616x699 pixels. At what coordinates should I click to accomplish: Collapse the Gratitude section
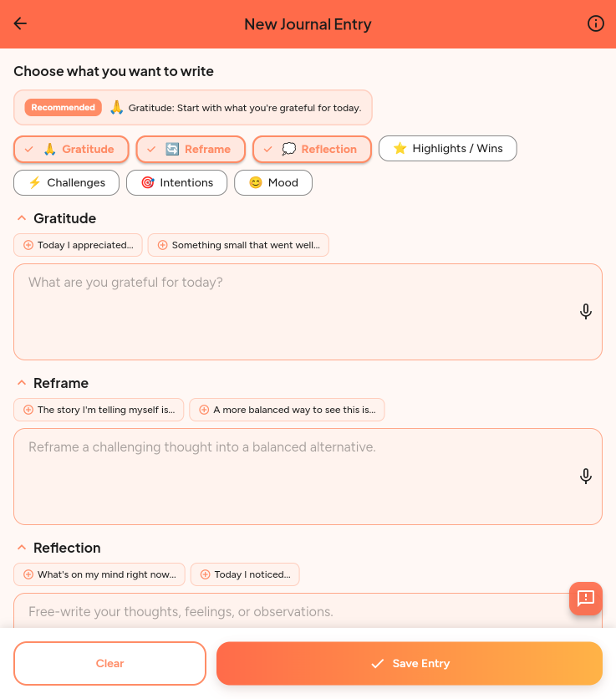[21, 217]
